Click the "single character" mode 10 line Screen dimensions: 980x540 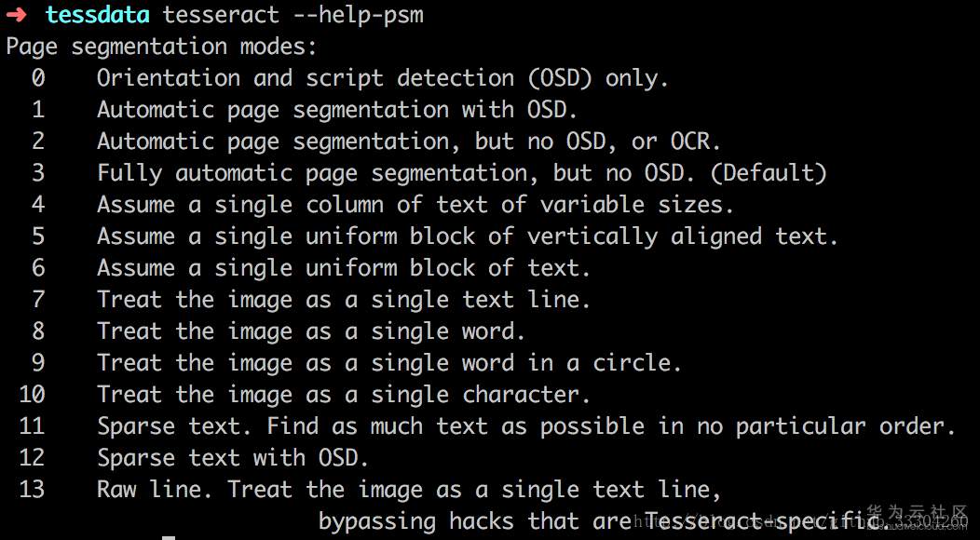click(344, 395)
